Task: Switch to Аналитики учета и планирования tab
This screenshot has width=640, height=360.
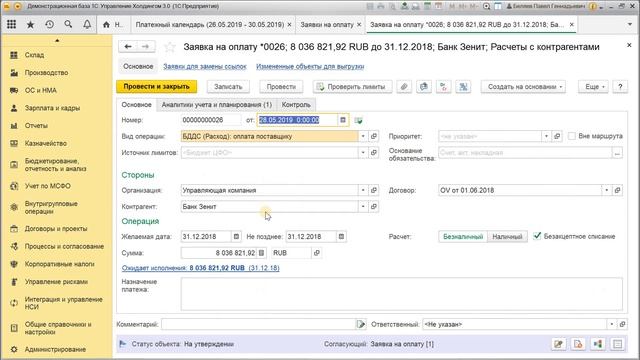Action: (x=216, y=104)
